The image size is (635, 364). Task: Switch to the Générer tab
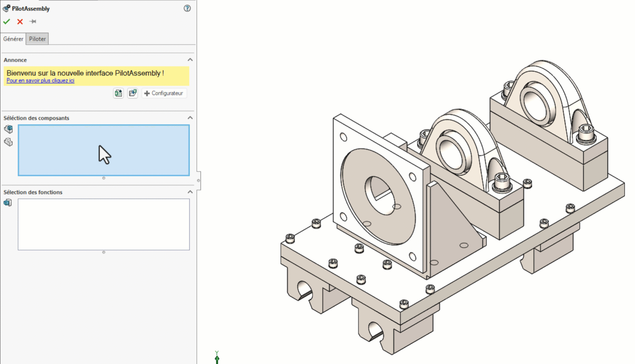(x=13, y=39)
